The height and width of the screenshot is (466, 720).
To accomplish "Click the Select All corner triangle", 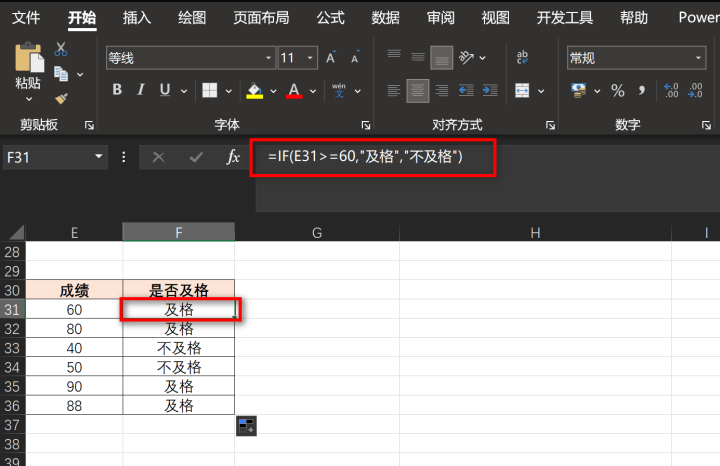I will tap(16, 232).
